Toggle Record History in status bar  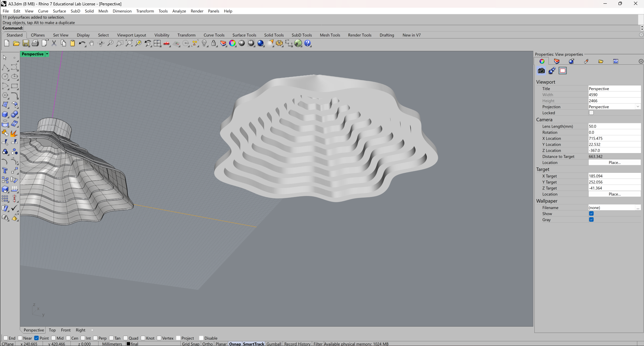[297, 344]
